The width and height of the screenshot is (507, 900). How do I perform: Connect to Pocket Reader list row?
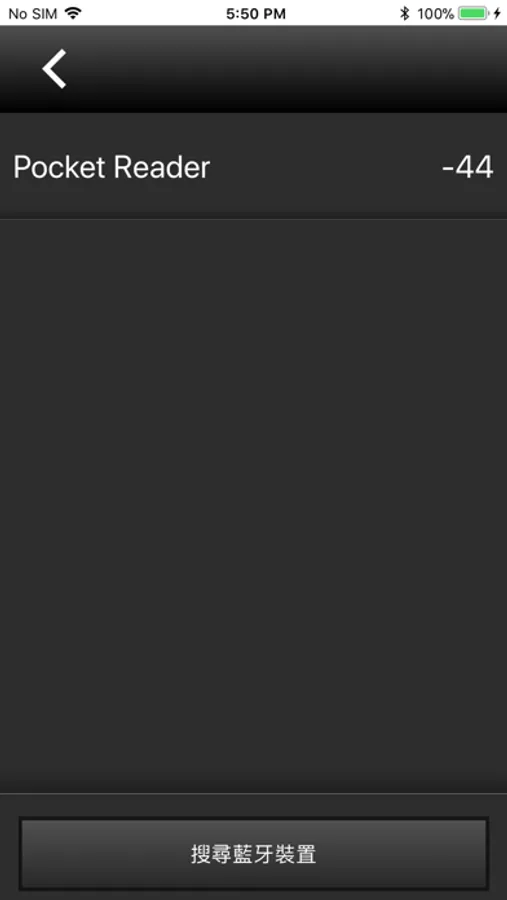(x=253, y=167)
